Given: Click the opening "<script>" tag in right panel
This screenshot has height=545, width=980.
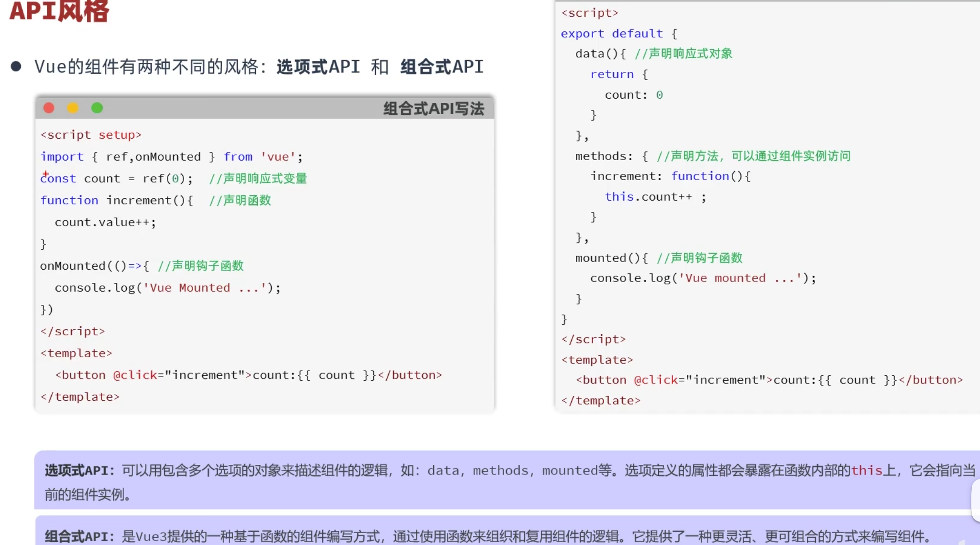Looking at the screenshot, I should (x=590, y=13).
